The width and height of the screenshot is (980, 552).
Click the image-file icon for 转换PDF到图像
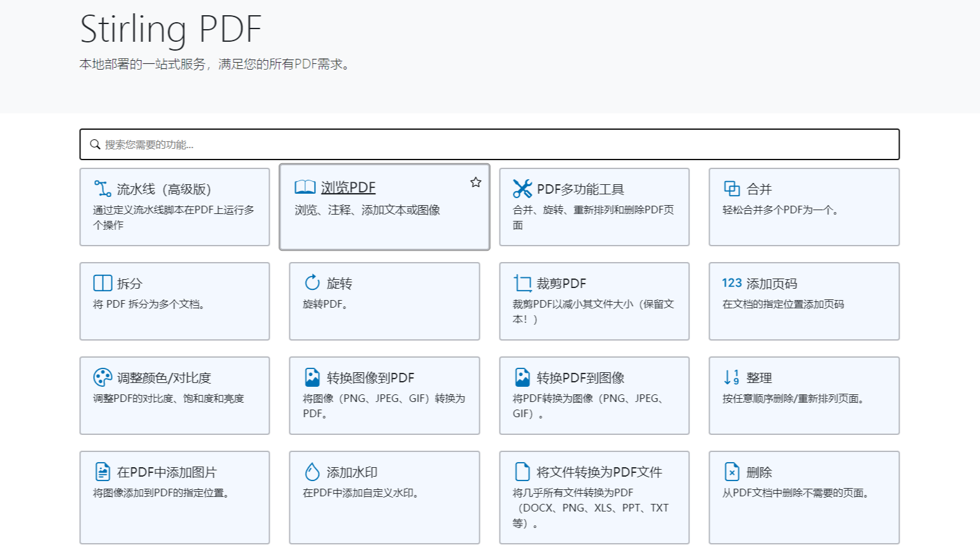pos(522,377)
